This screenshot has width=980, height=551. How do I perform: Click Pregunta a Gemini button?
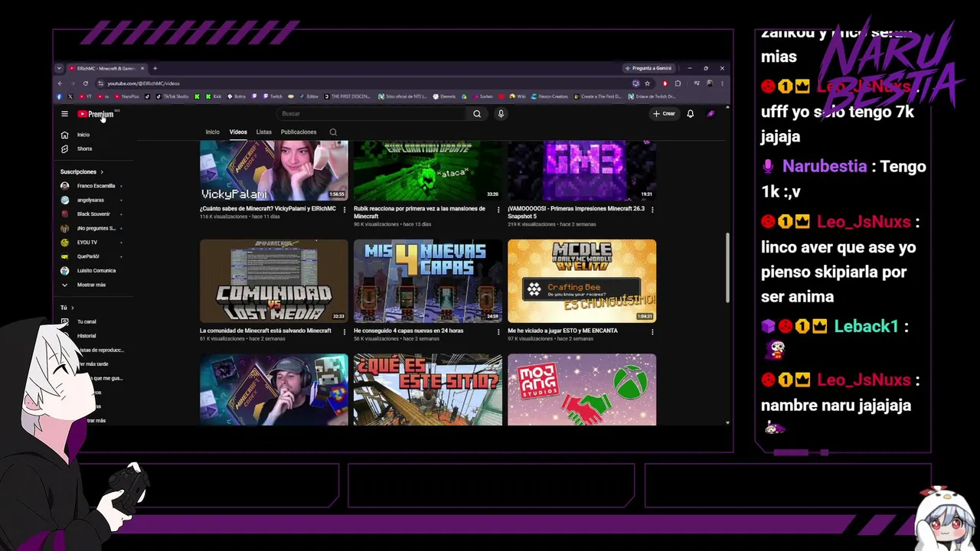point(648,68)
